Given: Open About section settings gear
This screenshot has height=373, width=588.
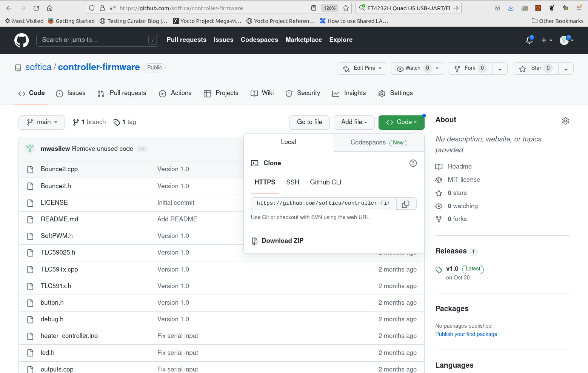Looking at the screenshot, I should (565, 121).
